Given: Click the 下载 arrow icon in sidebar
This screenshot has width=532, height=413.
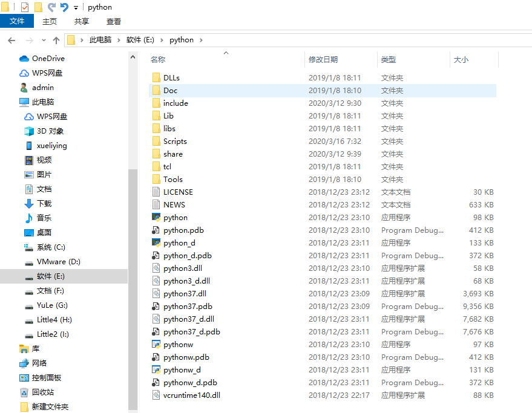Looking at the screenshot, I should pos(29,203).
